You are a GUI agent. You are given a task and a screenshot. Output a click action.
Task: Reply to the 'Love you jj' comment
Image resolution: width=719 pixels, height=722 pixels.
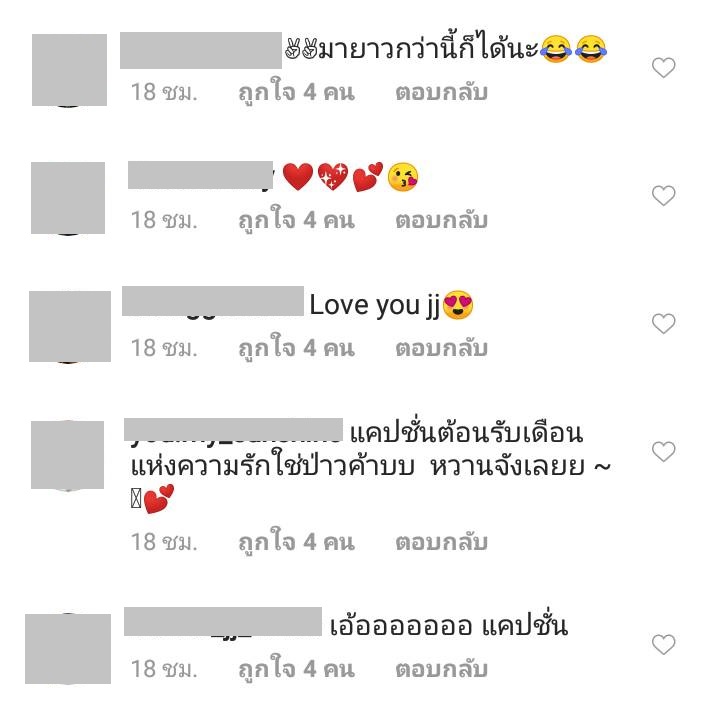tap(441, 348)
